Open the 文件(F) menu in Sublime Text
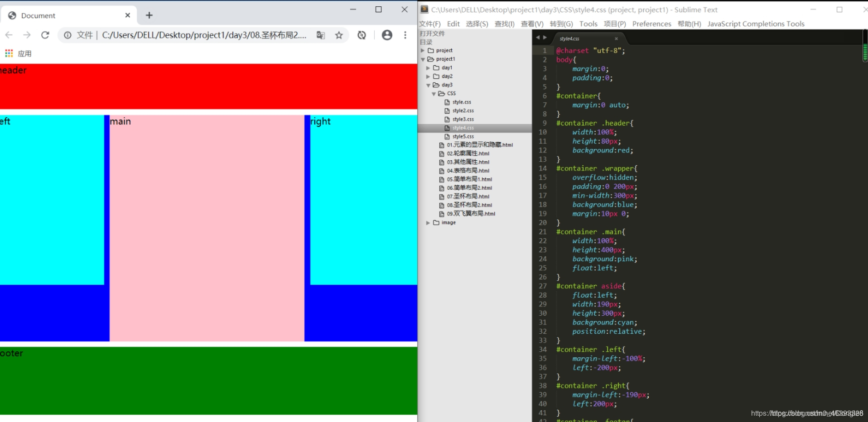This screenshot has height=422, width=868. coord(429,24)
